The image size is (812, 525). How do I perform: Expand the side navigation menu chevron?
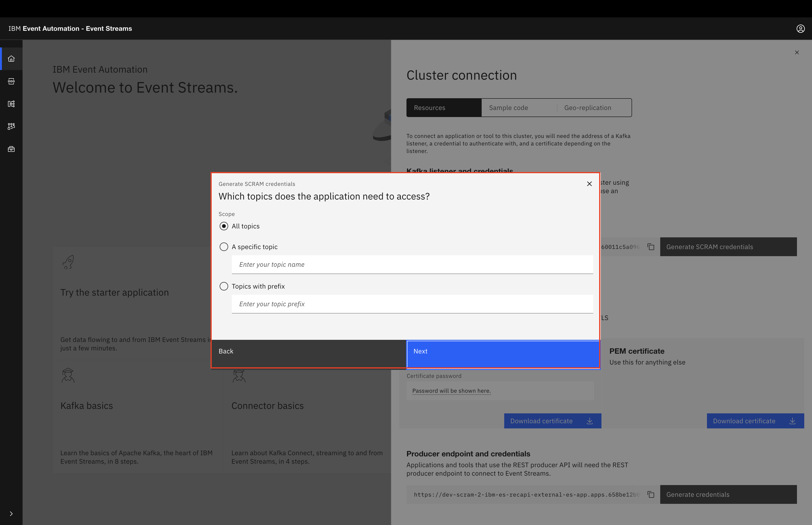pyautogui.click(x=11, y=513)
